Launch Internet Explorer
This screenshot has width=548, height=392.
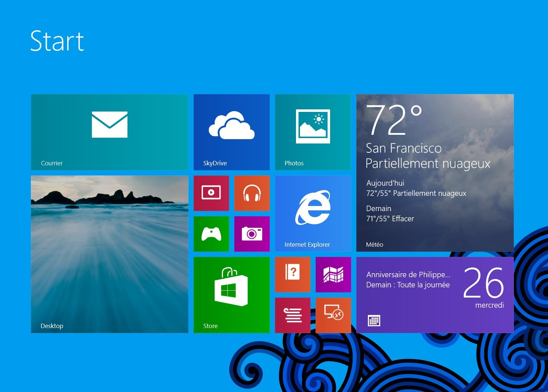[313, 214]
